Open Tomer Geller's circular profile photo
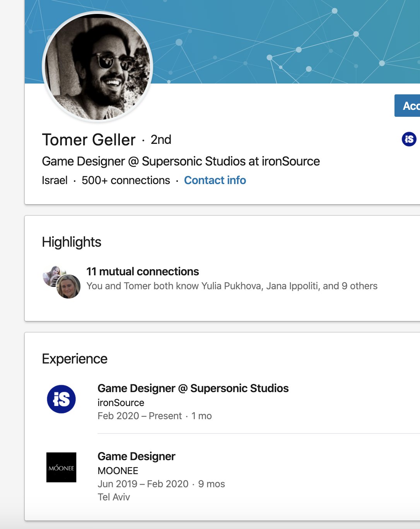Screen dimensions: 420x529 click(97, 67)
